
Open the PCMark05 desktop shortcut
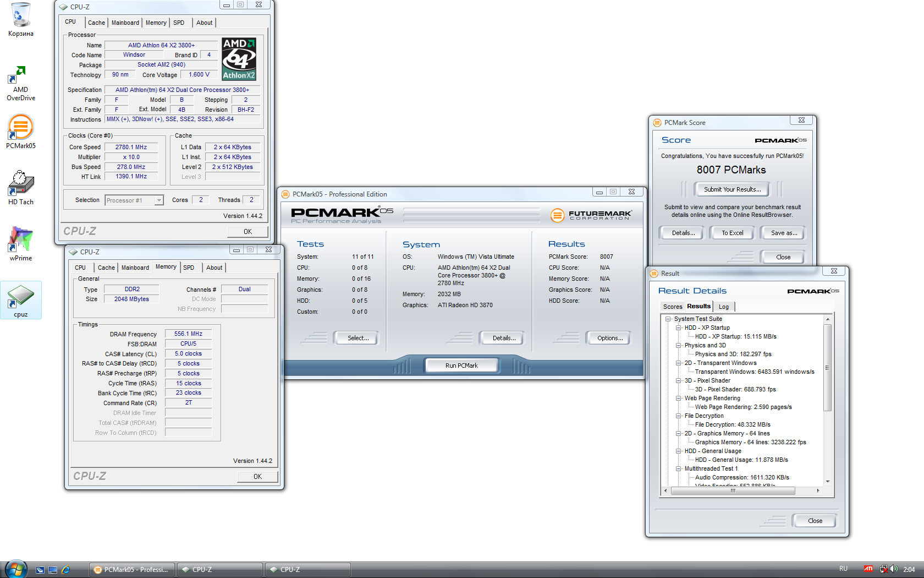coord(20,132)
